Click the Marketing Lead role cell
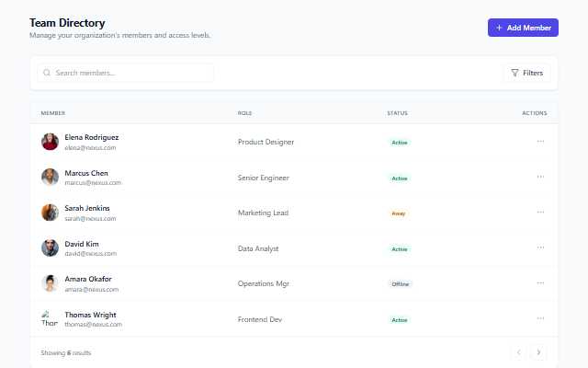588x368 pixels. (x=264, y=213)
